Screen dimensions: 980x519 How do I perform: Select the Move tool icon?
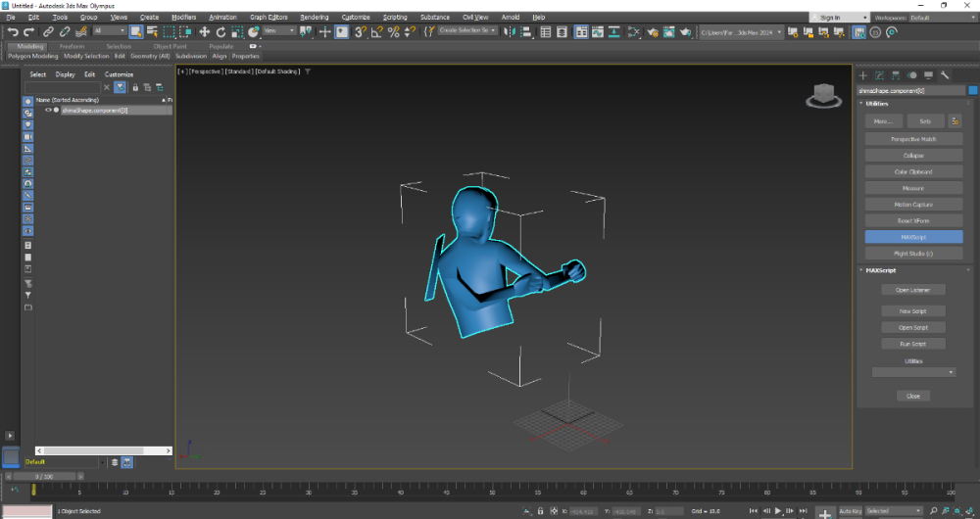point(205,31)
